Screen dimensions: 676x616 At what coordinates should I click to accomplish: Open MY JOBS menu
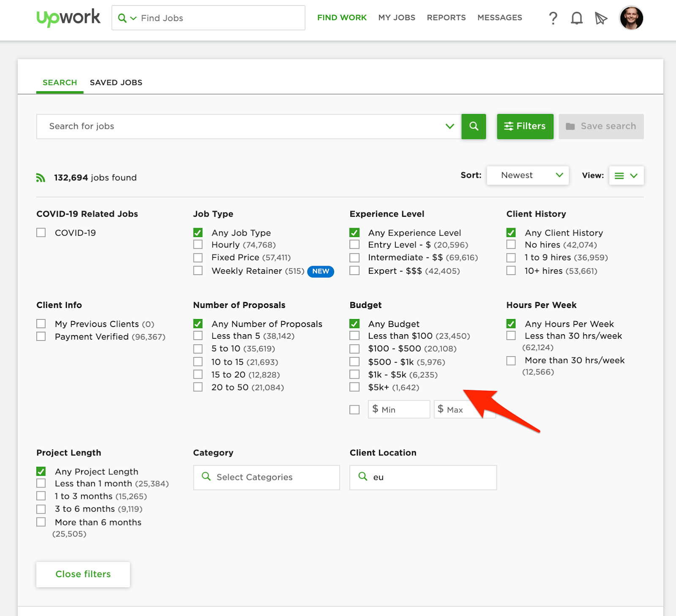pos(397,18)
